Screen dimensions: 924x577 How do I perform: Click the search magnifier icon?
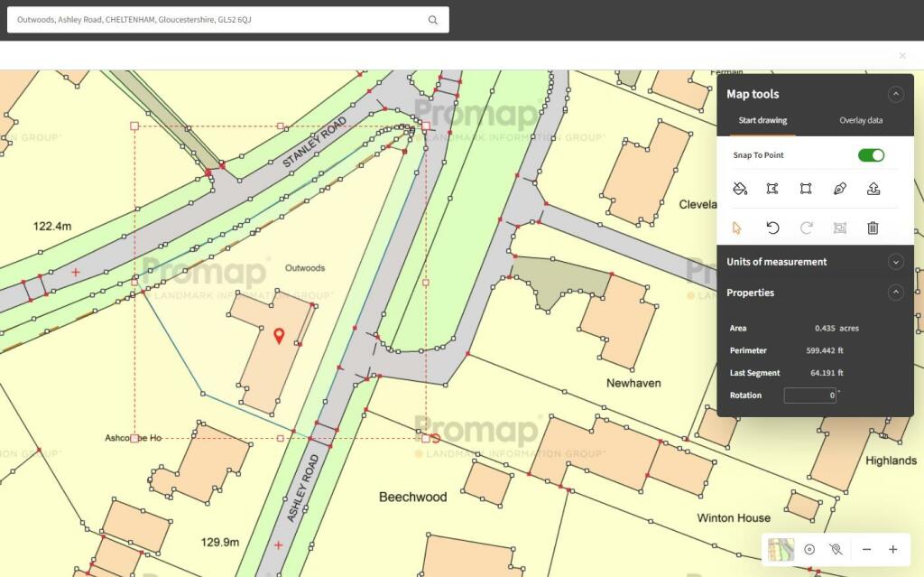coord(433,20)
